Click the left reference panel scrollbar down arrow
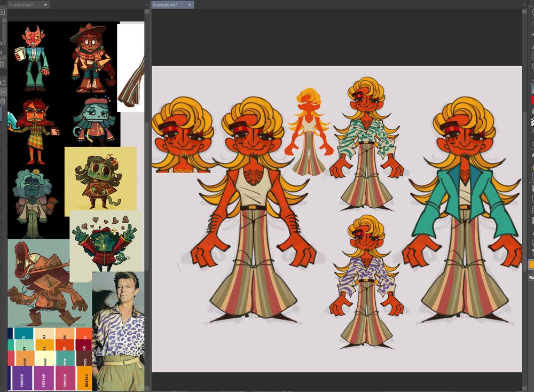Image resolution: width=534 pixels, height=392 pixels. click(147, 388)
